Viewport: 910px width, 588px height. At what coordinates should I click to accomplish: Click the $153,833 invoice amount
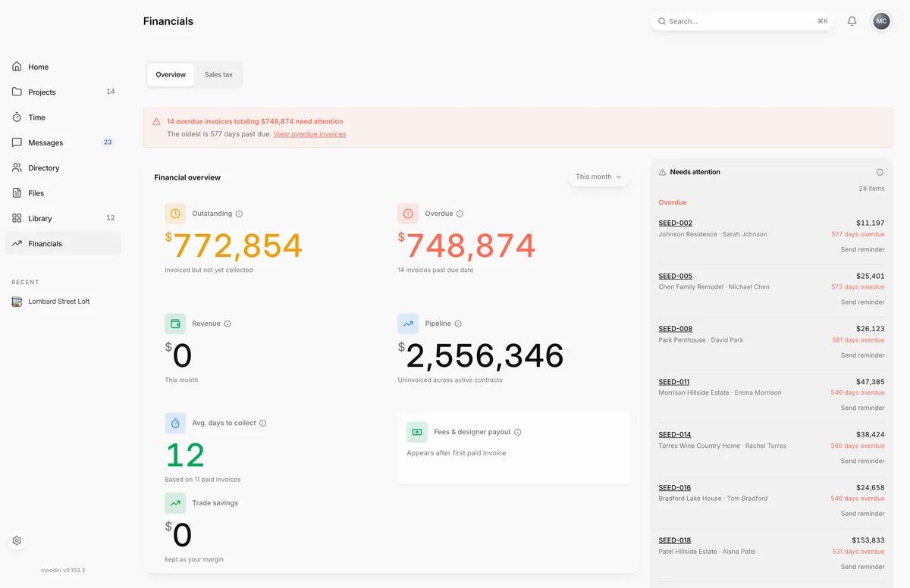[868, 540]
